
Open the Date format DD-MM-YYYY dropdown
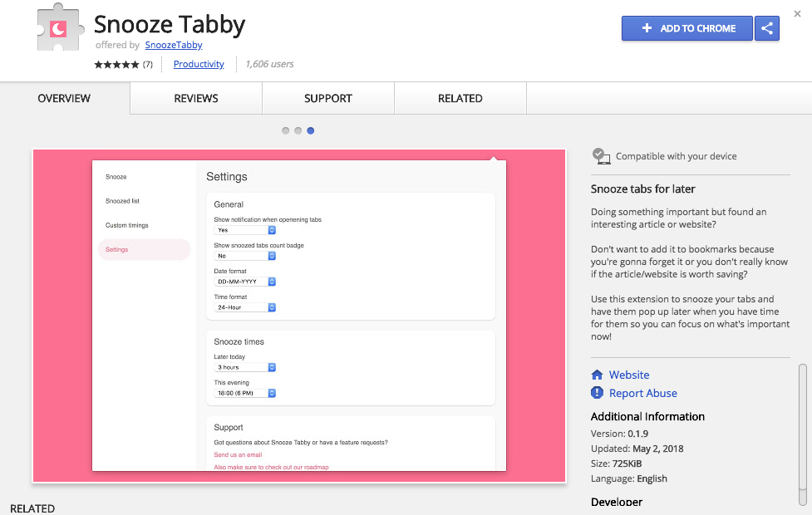click(245, 282)
